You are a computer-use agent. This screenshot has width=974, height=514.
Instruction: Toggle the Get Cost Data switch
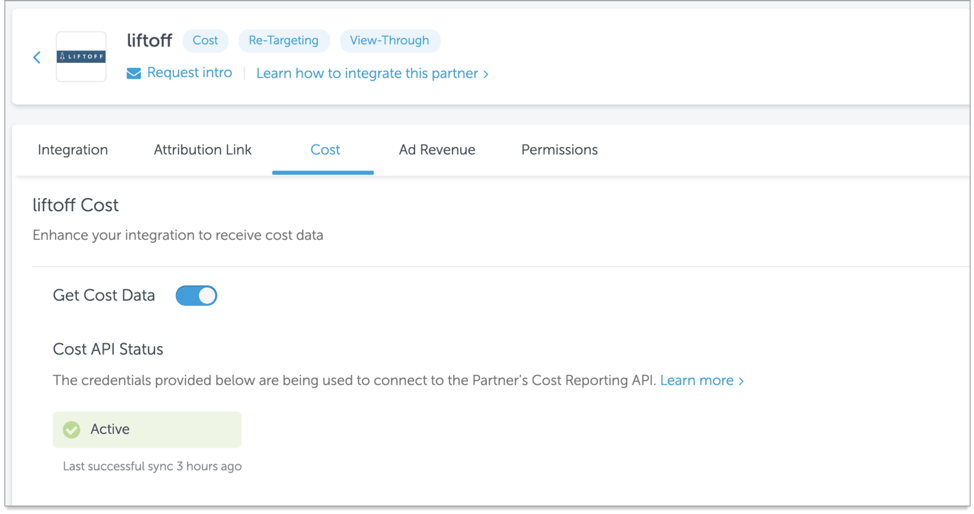pyautogui.click(x=196, y=295)
